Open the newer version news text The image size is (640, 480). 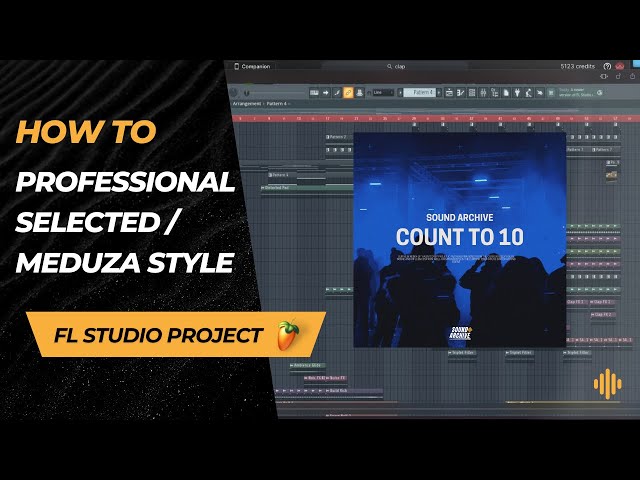(x=576, y=92)
